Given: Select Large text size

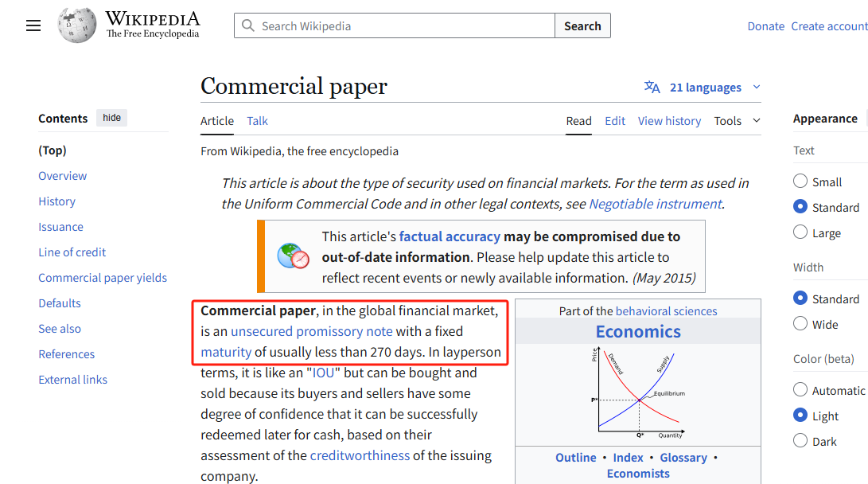Looking at the screenshot, I should (800, 232).
